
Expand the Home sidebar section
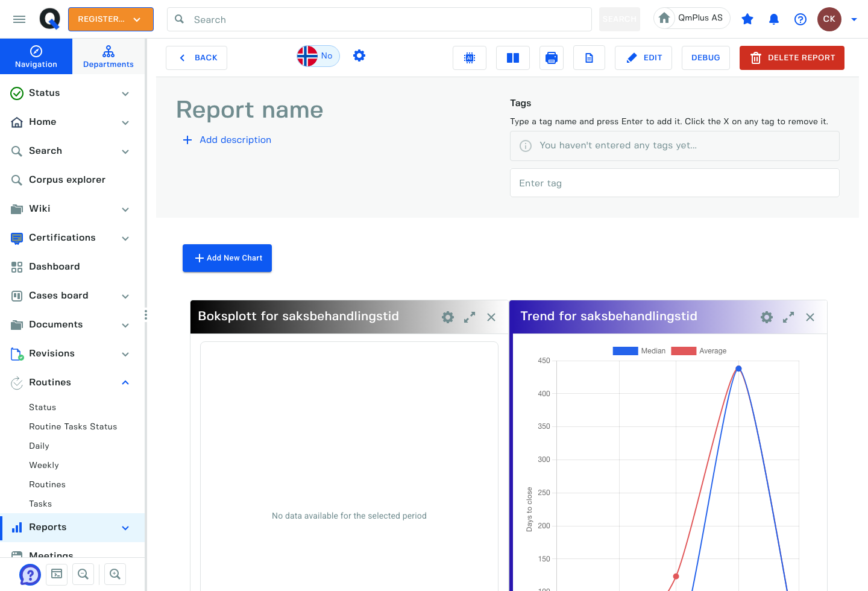[x=125, y=122]
